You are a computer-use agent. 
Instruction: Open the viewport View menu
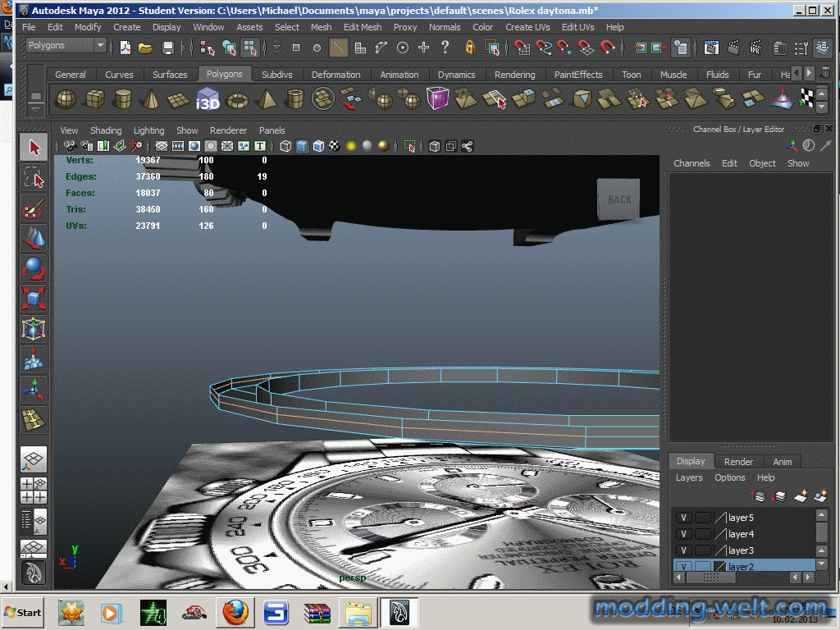pyautogui.click(x=69, y=130)
